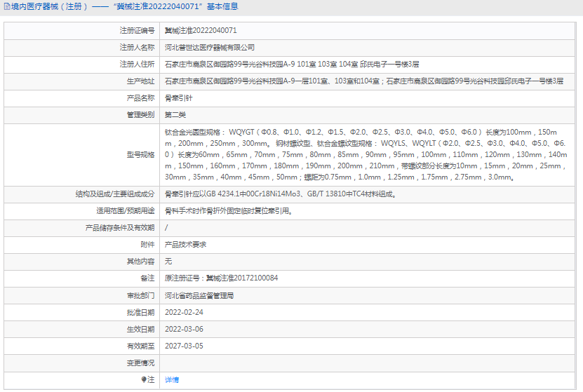Viewport: 583px width, 392px height.
Task: Select approval date 2022-02-24
Action: click(184, 313)
